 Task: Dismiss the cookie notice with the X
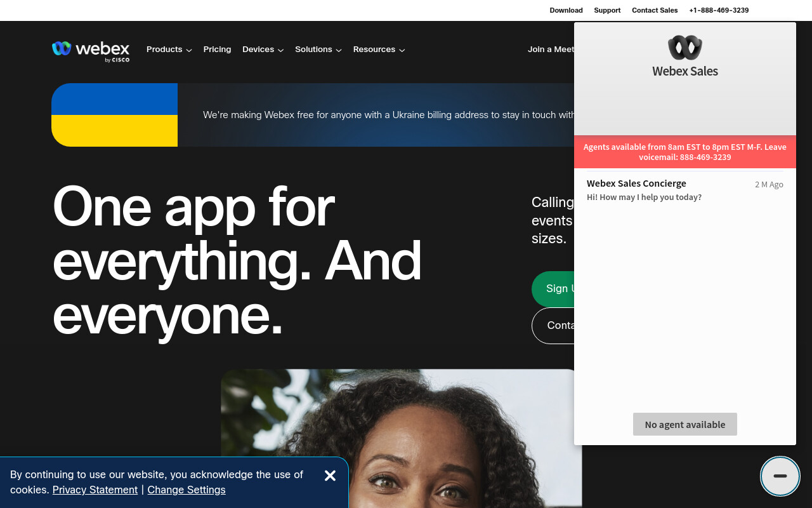[x=330, y=476]
